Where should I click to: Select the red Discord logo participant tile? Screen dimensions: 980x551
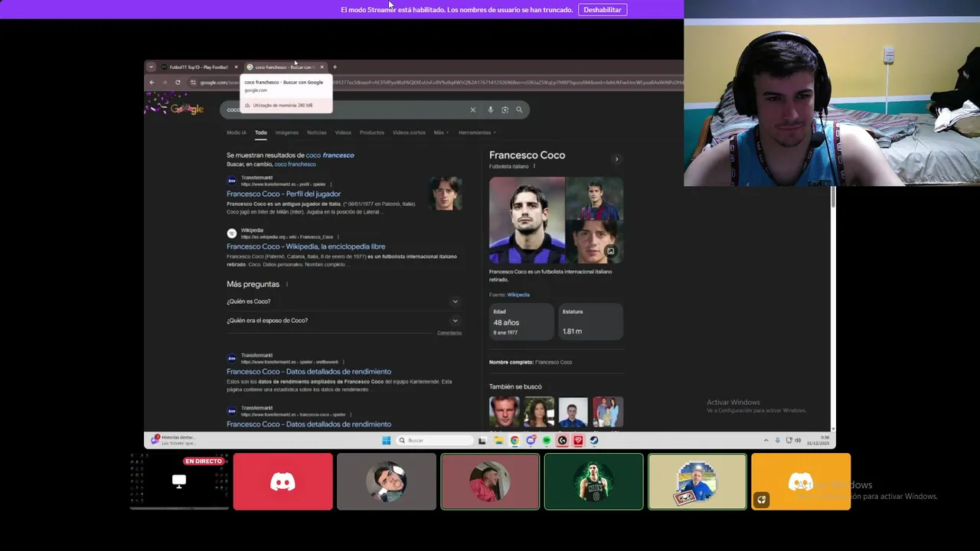click(x=283, y=481)
